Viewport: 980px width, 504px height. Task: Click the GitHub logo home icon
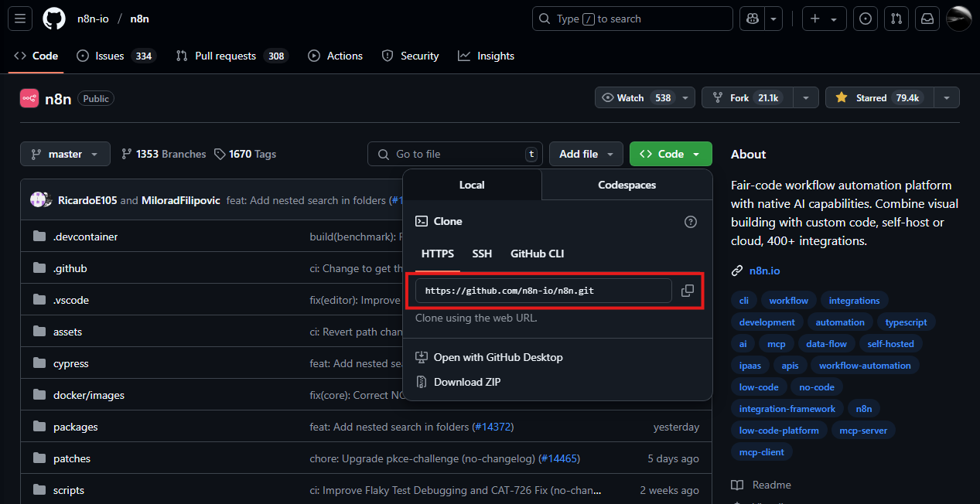click(x=54, y=19)
